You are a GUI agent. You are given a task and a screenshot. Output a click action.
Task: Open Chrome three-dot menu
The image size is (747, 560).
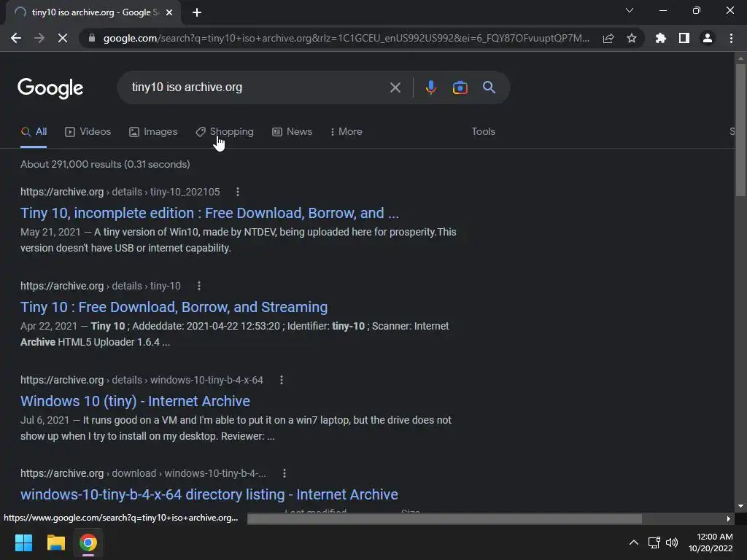tap(731, 38)
